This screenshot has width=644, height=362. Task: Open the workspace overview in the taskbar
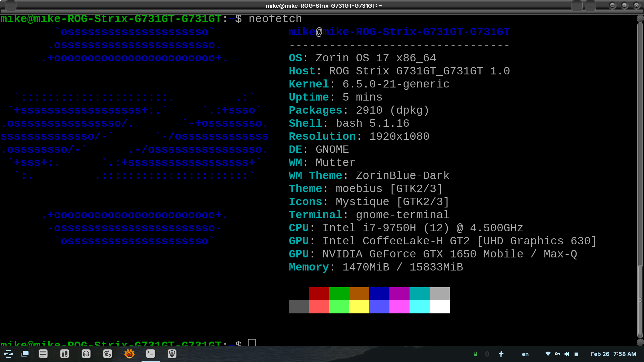pos(25,354)
